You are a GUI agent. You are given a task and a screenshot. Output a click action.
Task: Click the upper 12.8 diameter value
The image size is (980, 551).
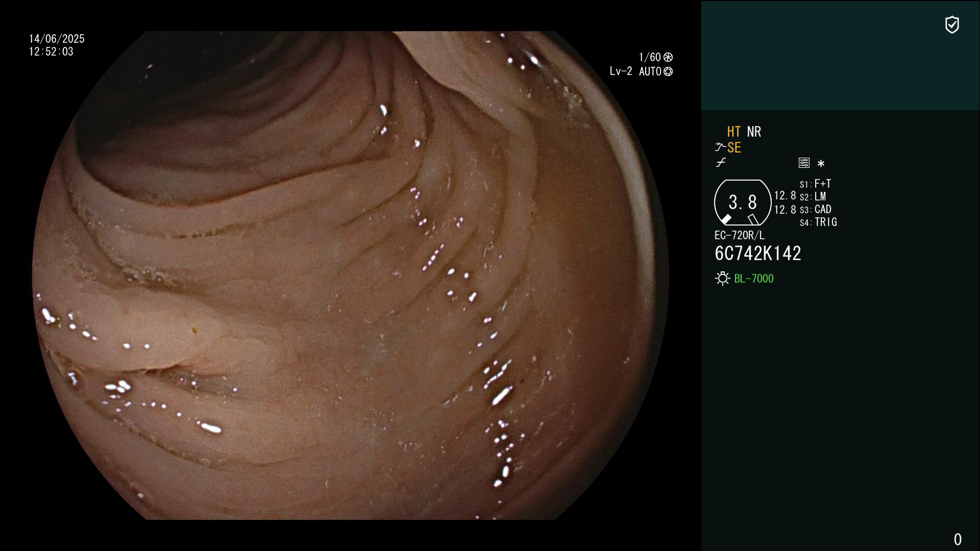785,195
